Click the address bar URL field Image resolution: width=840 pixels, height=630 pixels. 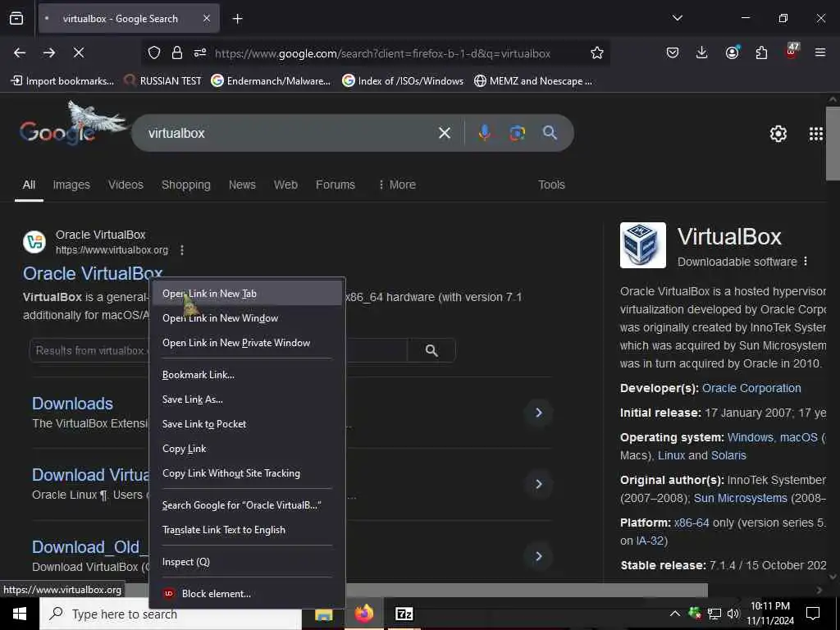[x=382, y=53]
